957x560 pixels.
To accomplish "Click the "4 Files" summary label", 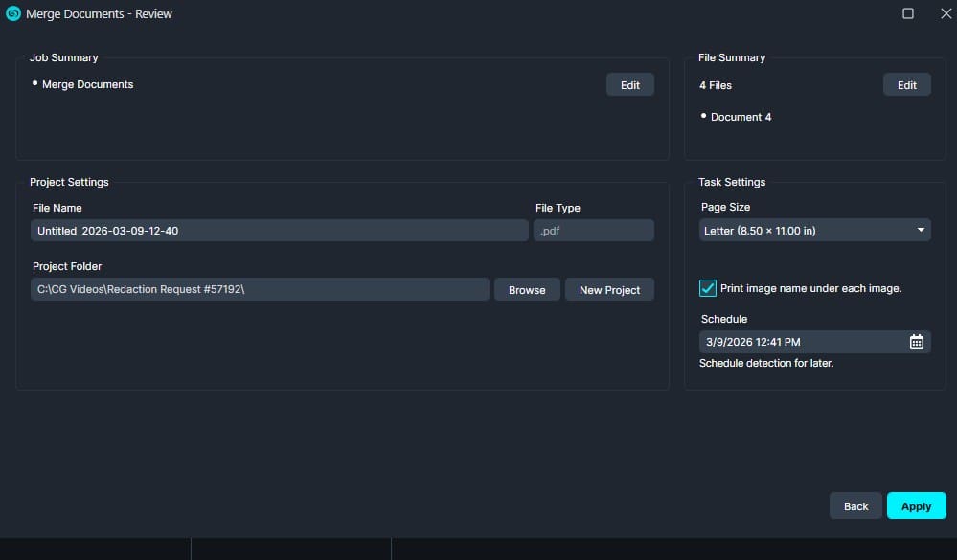I will [715, 85].
